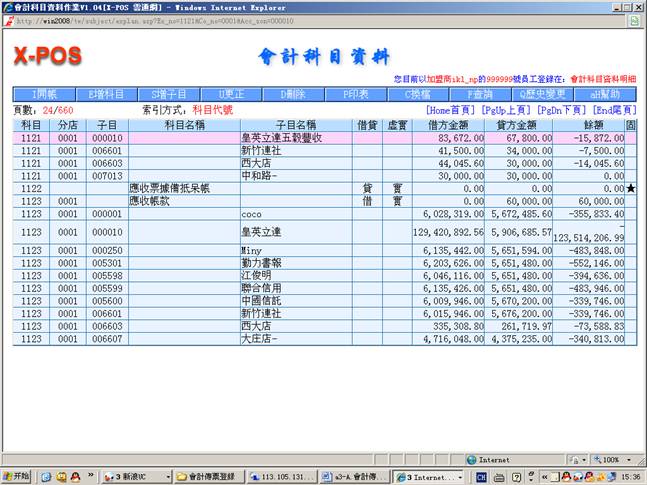
Task: Click the P印表 print button
Action: coord(355,94)
